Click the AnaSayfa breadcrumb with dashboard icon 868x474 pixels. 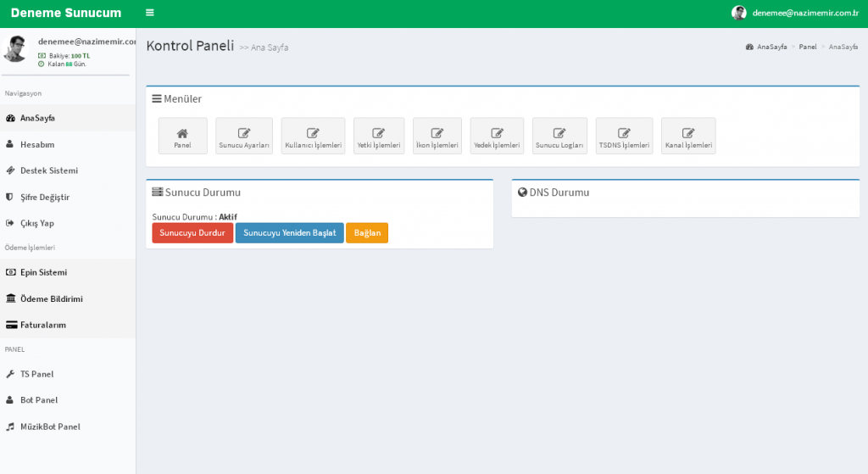tap(766, 47)
